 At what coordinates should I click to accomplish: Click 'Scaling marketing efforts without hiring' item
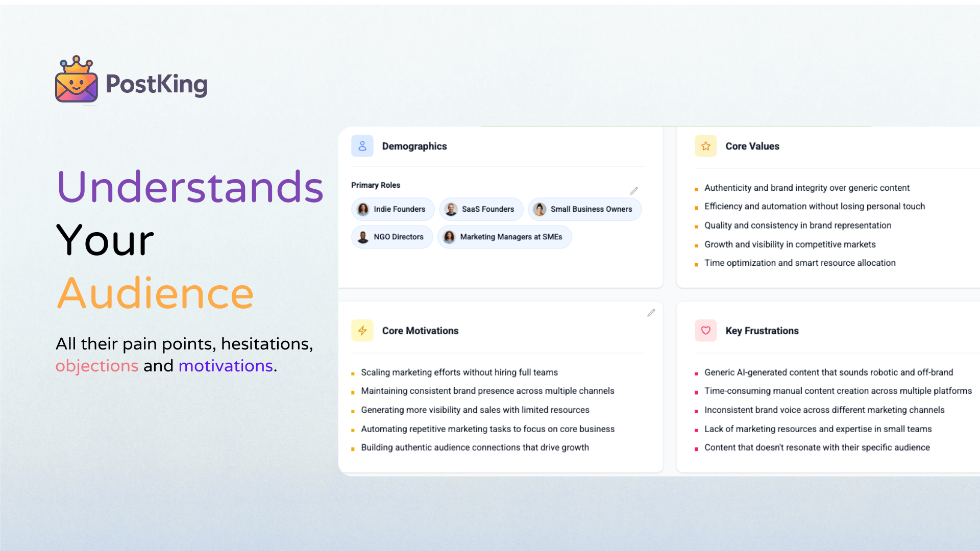[459, 372]
